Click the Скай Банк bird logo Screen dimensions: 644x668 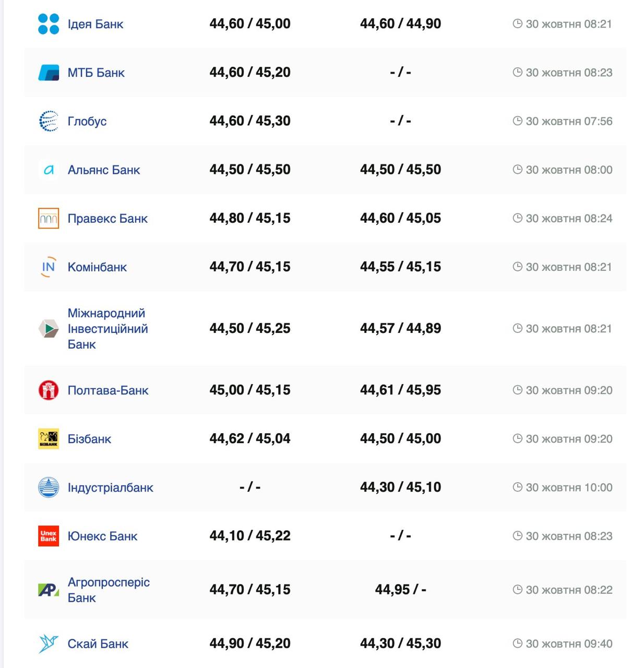(49, 643)
